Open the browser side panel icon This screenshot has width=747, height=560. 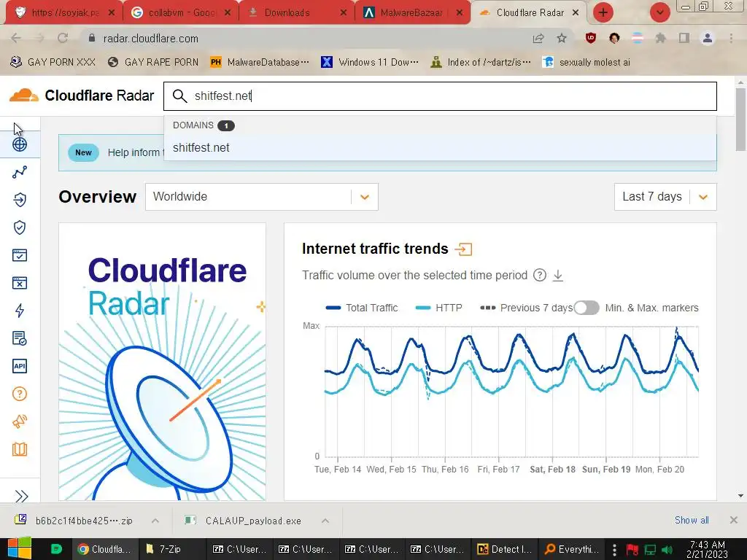click(684, 38)
